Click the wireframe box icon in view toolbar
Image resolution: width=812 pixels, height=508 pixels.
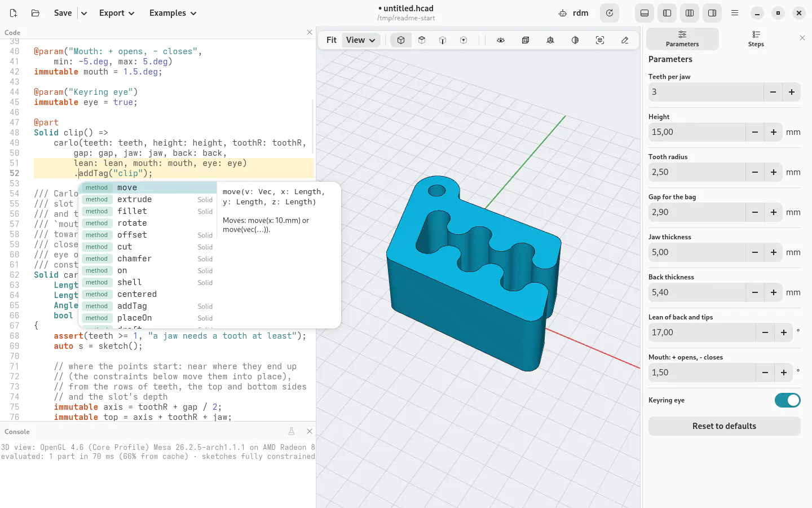pyautogui.click(x=526, y=40)
